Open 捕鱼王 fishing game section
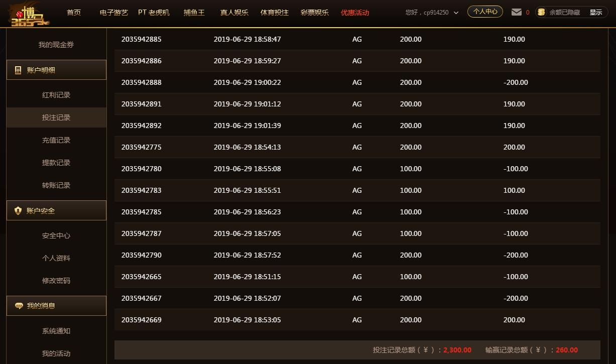Image resolution: width=616 pixels, height=364 pixels. tap(194, 12)
